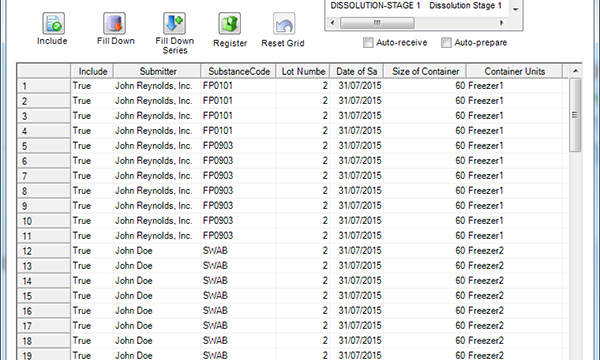Click 31/07/2015 date in row 16
The image size is (600, 360).
[x=357, y=310]
